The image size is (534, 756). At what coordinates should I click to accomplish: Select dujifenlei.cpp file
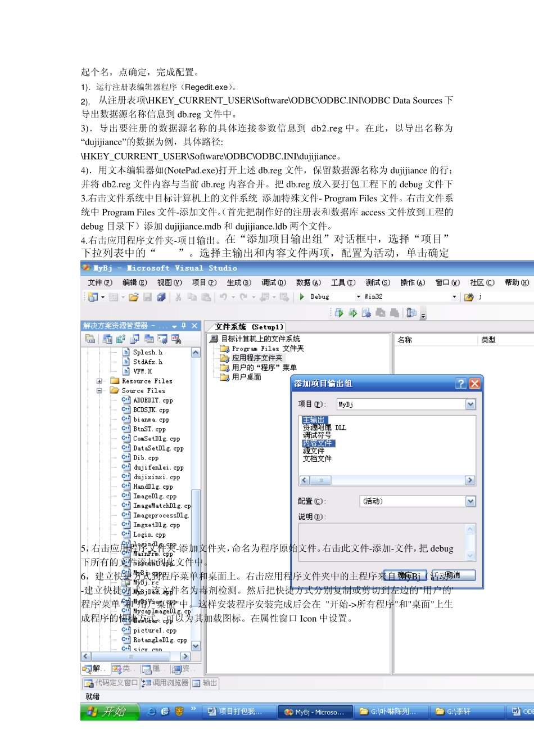[x=159, y=467]
